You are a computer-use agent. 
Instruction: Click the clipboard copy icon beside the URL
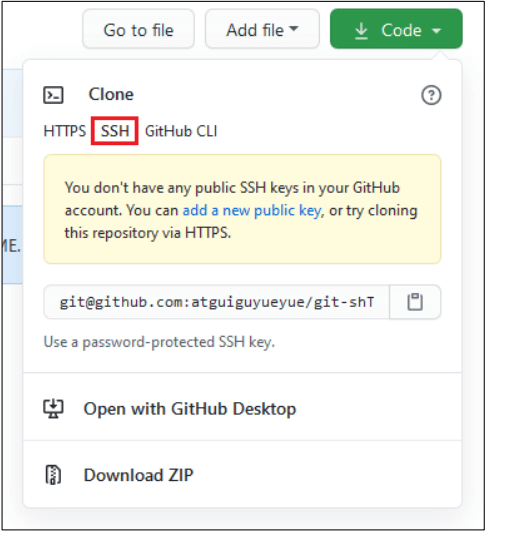(415, 302)
